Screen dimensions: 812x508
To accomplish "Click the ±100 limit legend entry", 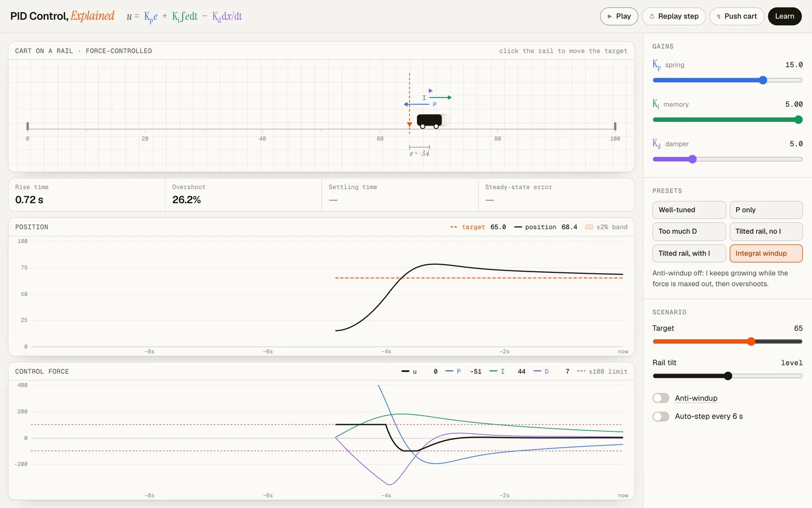I will coord(602,372).
